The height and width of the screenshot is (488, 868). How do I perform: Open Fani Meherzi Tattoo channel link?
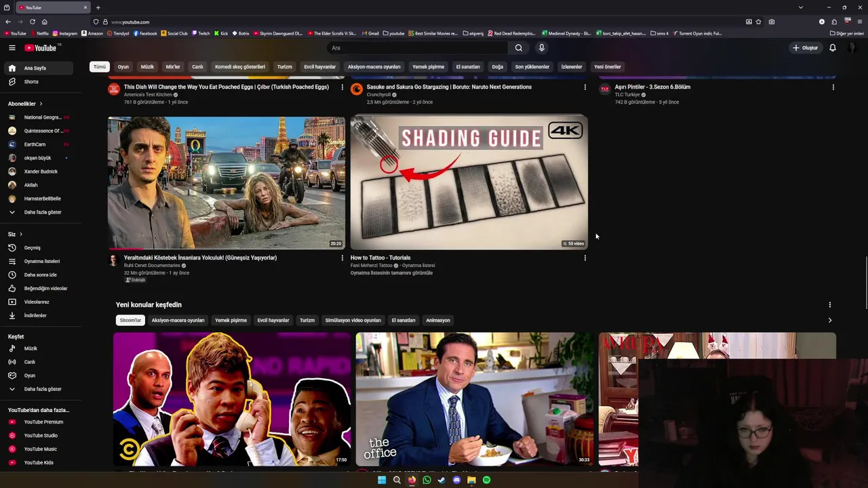coord(372,266)
